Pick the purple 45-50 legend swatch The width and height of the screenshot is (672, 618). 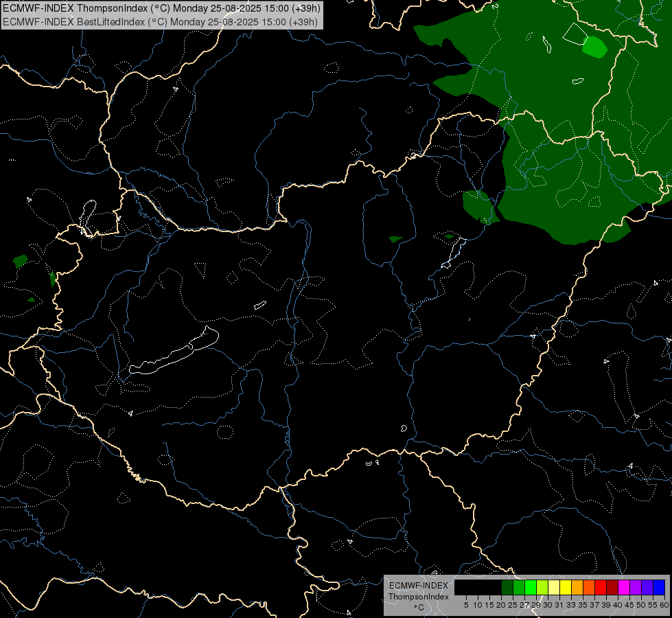click(x=636, y=587)
